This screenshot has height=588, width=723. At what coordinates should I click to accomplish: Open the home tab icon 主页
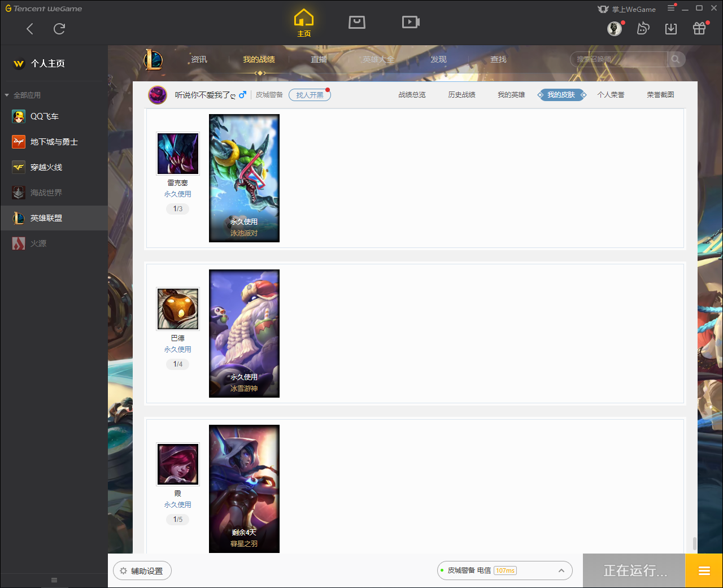(304, 23)
